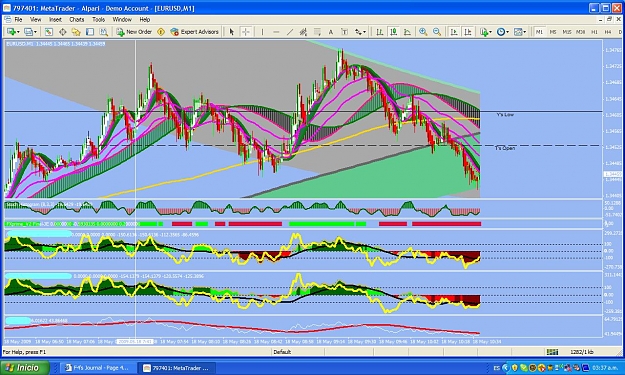Click the yellow diamond MetaQuotes editor icon
This screenshot has height=375, width=625.
(x=161, y=32)
